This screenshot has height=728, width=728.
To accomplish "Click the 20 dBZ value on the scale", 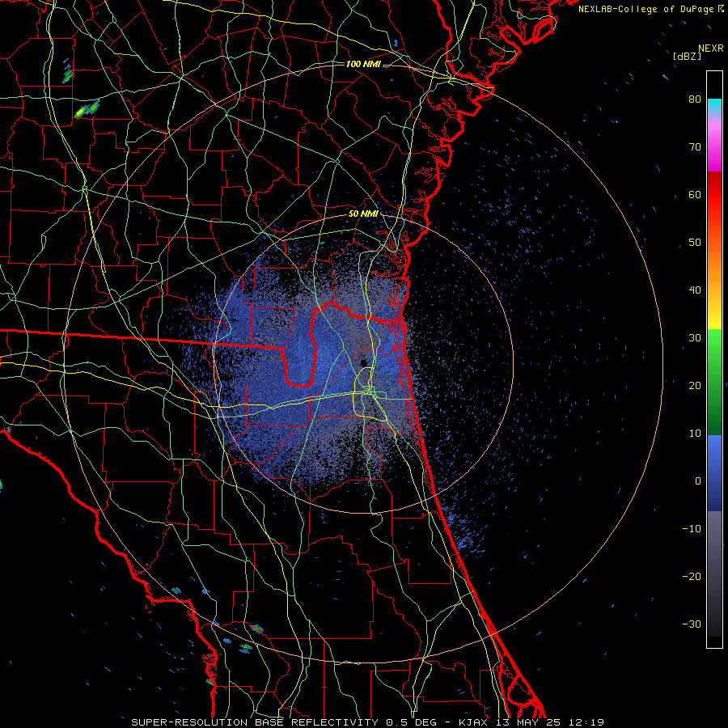I will [695, 386].
